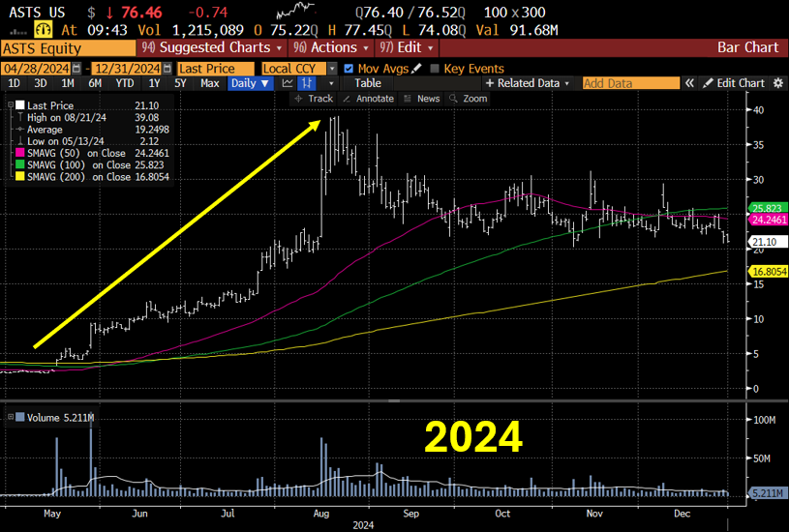The height and width of the screenshot is (532, 789).
Task: Open the chart style dropdown arrow
Action: tap(330, 83)
